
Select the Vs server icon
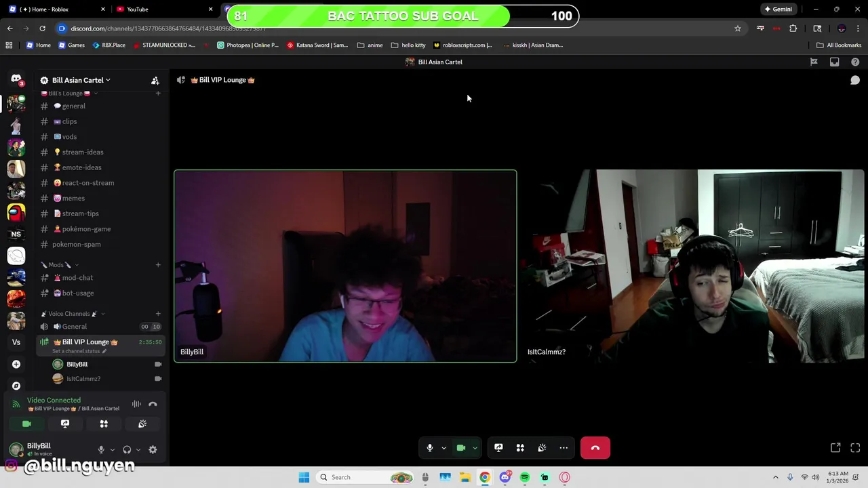(x=16, y=342)
